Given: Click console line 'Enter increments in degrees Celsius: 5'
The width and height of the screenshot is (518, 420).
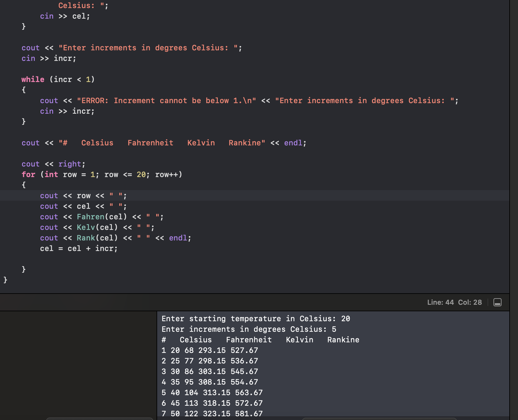Looking at the screenshot, I should click(x=249, y=329).
